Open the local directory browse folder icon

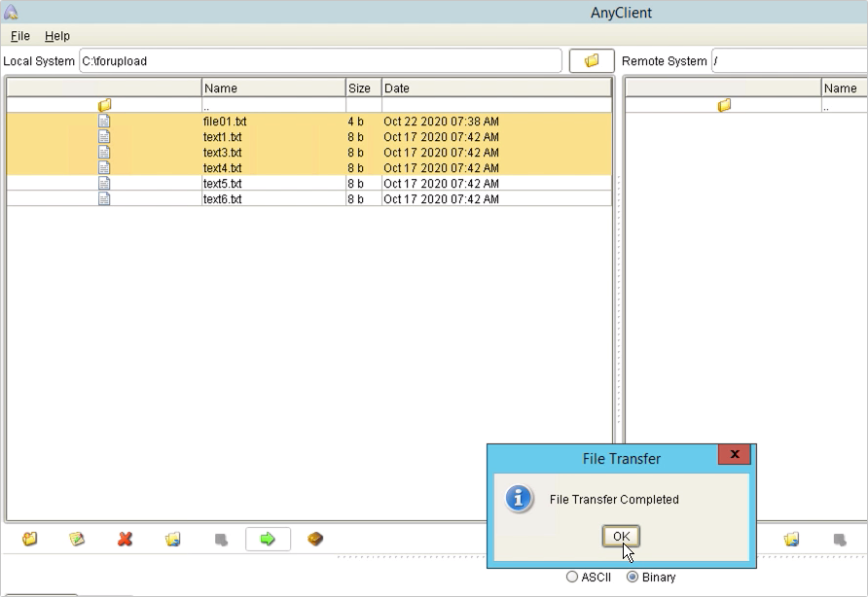[x=592, y=59]
